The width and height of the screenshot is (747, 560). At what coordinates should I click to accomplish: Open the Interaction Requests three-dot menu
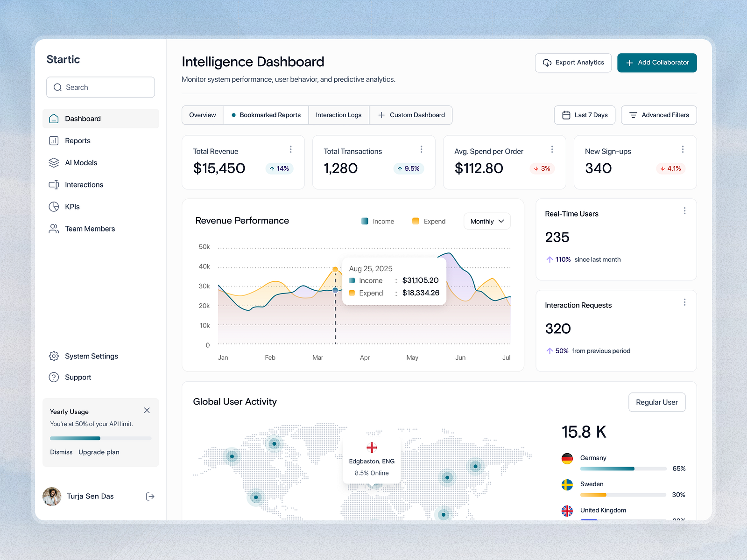tap(684, 302)
